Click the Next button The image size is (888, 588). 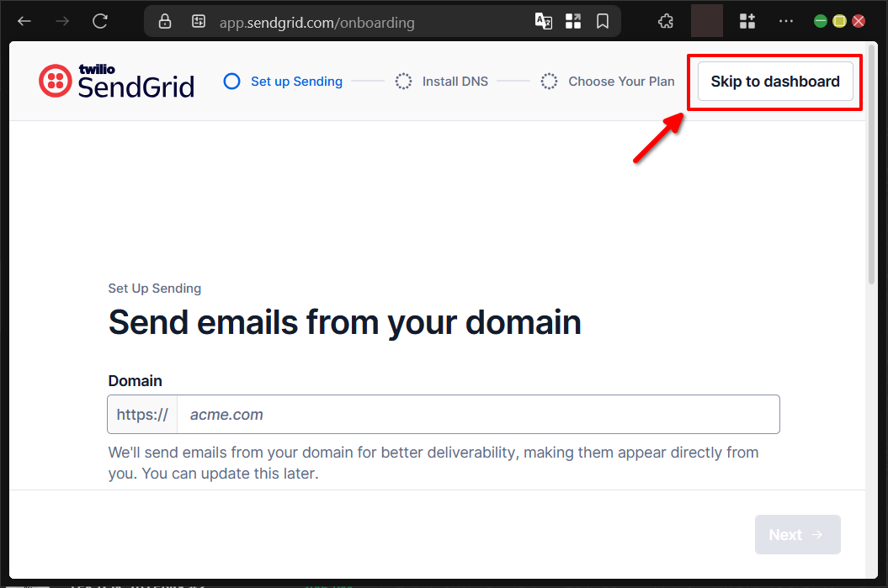click(x=796, y=534)
